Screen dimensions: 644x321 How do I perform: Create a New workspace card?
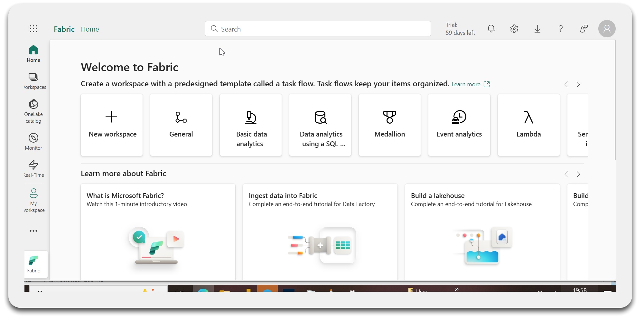(x=112, y=125)
